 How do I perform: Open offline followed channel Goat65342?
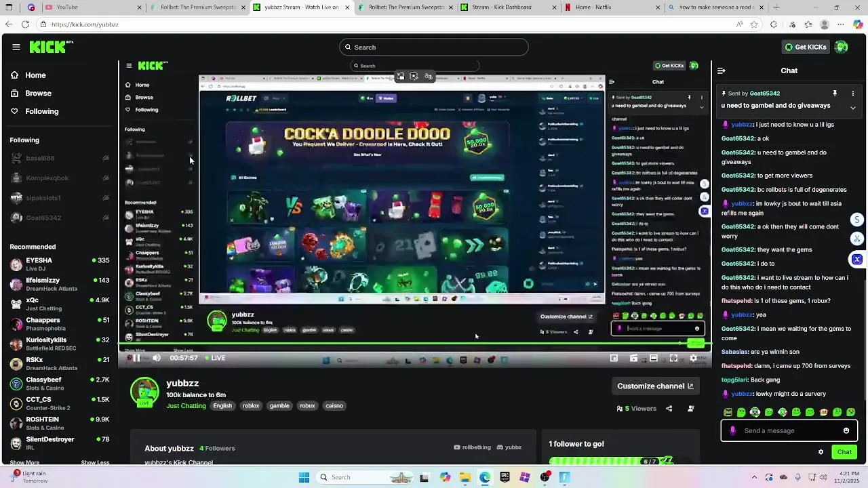60,218
